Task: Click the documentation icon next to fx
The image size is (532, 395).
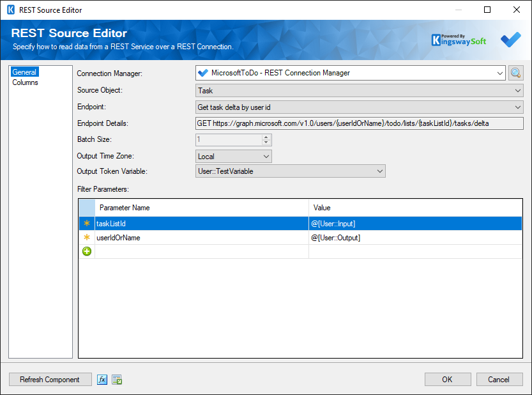Action: tap(117, 380)
